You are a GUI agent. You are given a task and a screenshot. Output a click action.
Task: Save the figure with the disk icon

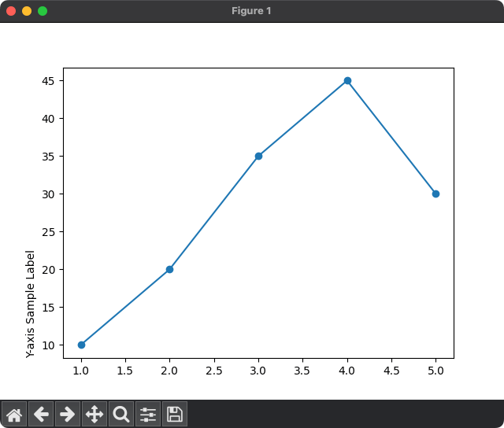(x=175, y=414)
